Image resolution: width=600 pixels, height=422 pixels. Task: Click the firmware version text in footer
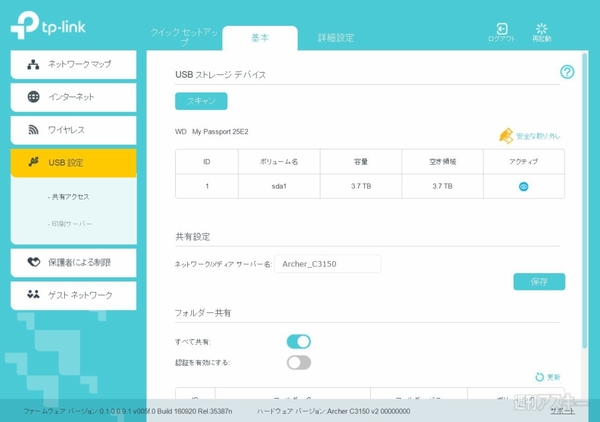[128, 411]
